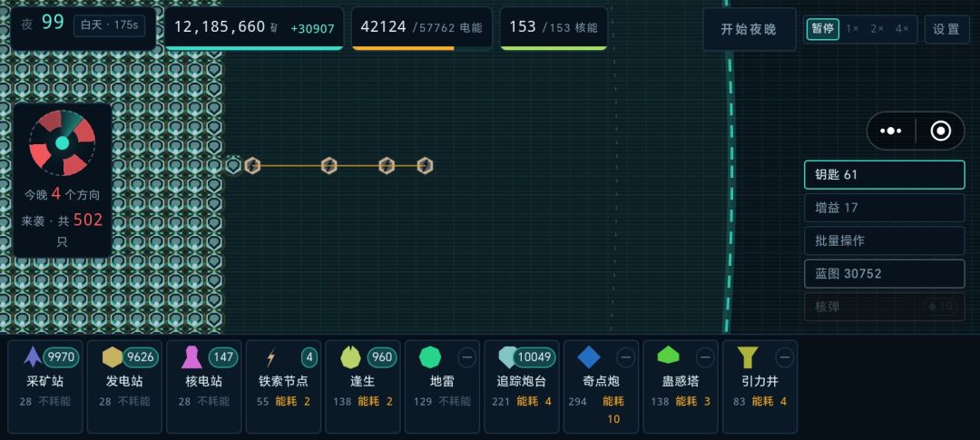Click the 地雷 count minus badge
980x440 pixels.
467,357
